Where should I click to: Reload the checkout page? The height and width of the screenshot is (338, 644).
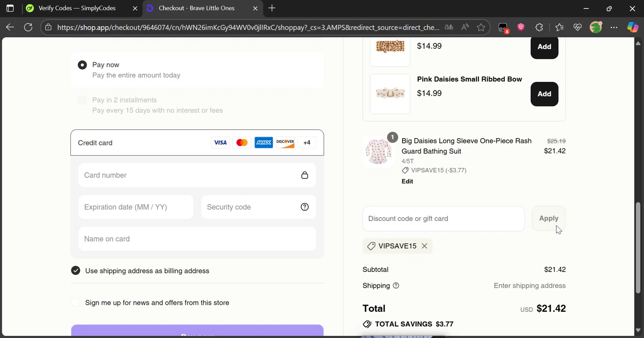click(x=28, y=27)
